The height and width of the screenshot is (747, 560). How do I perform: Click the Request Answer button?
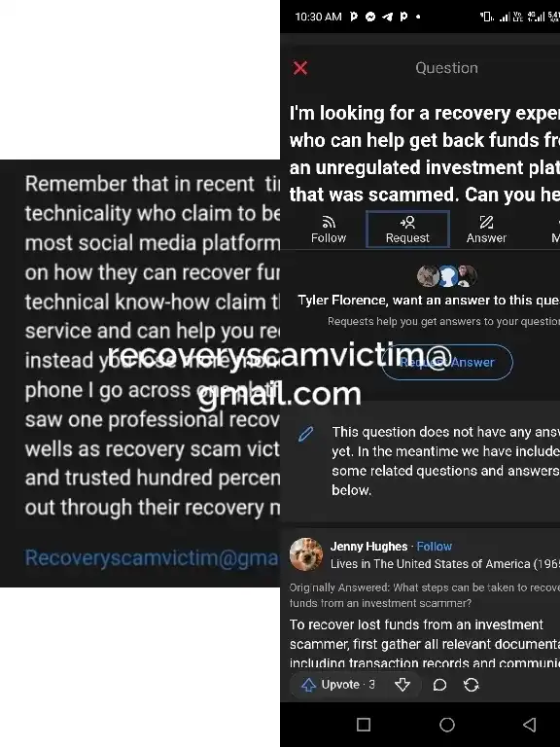pyautogui.click(x=446, y=362)
